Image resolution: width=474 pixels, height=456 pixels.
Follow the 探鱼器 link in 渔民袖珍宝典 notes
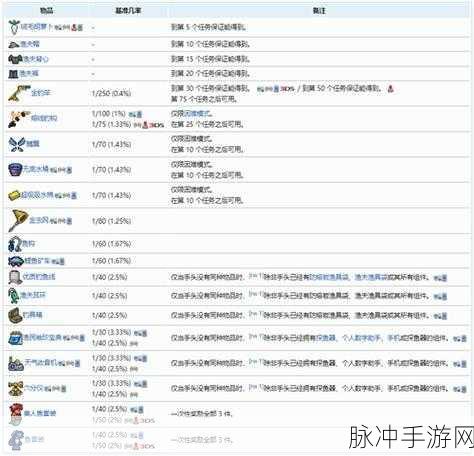point(326,338)
